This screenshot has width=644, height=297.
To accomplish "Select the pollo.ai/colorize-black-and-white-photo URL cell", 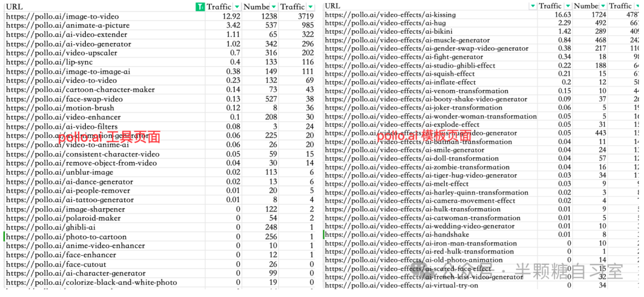I will pyautogui.click(x=104, y=282).
